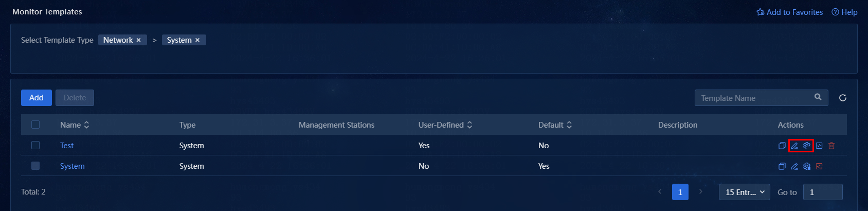Image resolution: width=868 pixels, height=211 pixels.
Task: Toggle the select-all checkbox in table header
Action: [x=35, y=125]
